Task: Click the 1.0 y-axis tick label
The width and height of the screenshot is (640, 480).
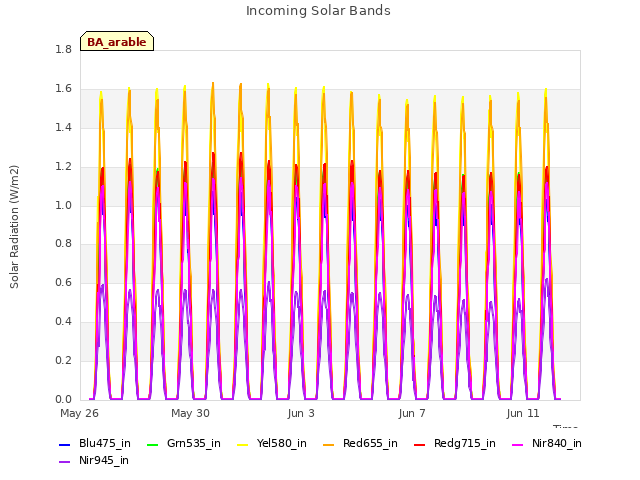Action: (x=63, y=205)
